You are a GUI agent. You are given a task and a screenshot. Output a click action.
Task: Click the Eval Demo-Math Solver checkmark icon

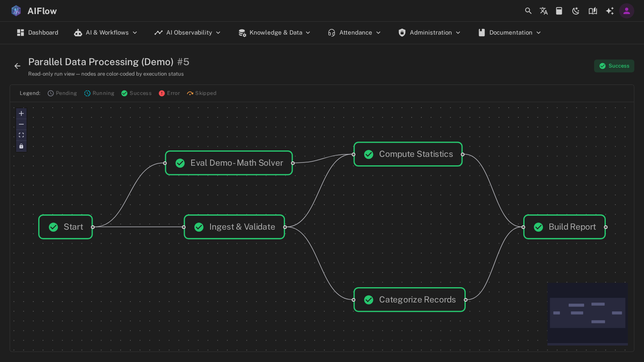[x=180, y=163]
